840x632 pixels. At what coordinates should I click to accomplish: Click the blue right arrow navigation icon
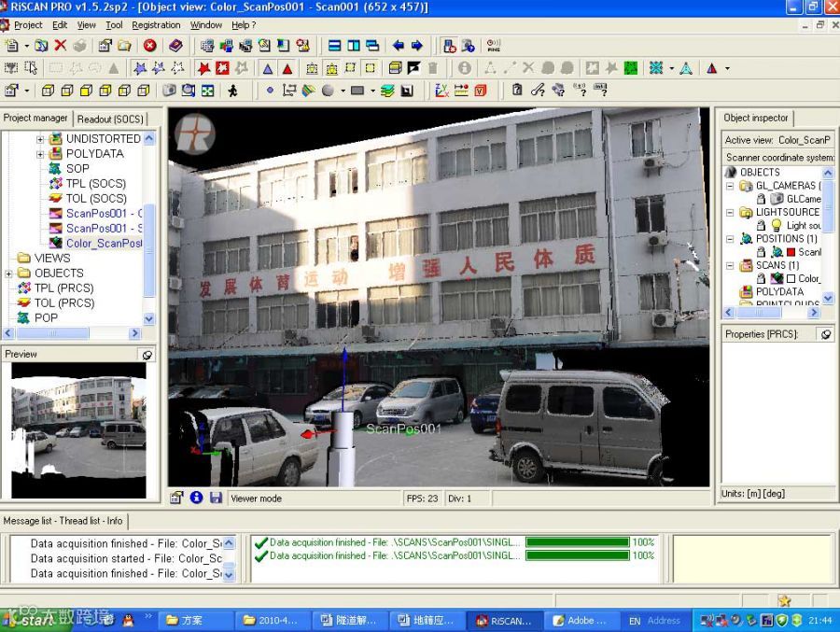coord(417,46)
